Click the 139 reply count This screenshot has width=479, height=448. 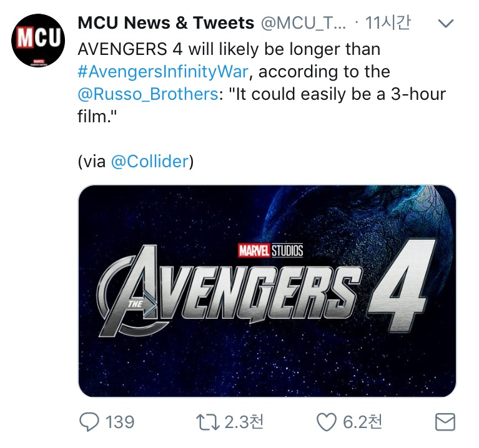pyautogui.click(x=120, y=422)
